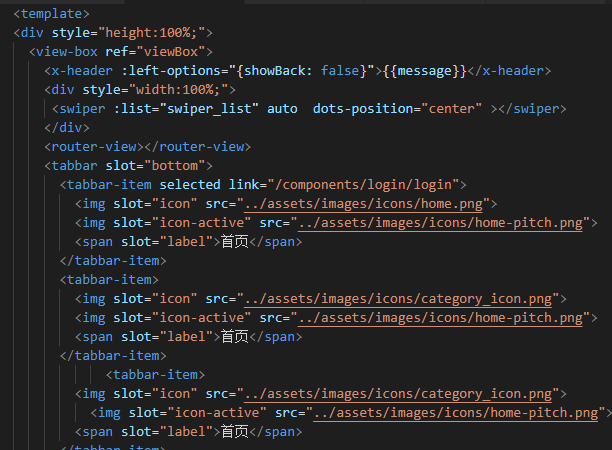This screenshot has height=450, width=612.
Task: Click the :list attribute of swiper
Action: point(132,109)
